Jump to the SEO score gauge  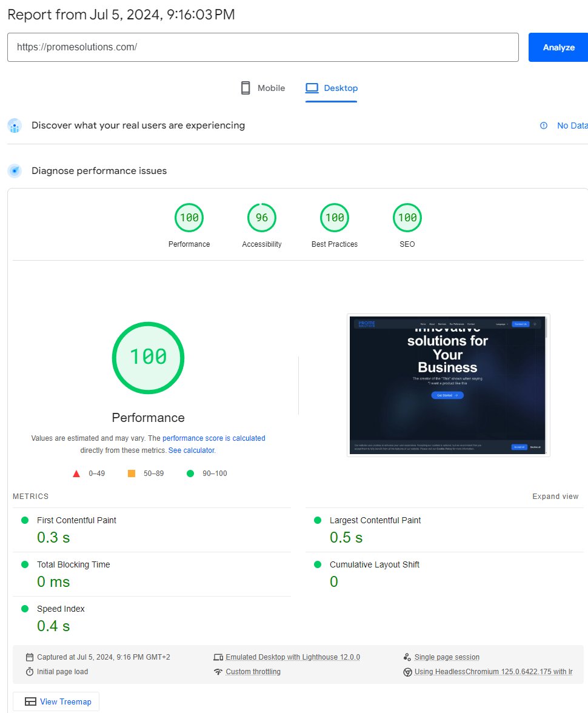coord(407,218)
